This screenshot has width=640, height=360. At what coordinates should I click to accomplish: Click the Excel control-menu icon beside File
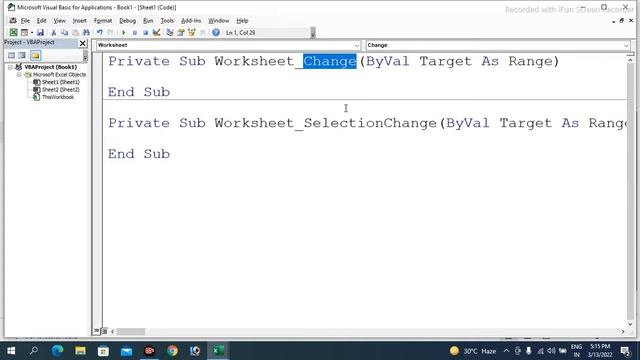(13, 20)
